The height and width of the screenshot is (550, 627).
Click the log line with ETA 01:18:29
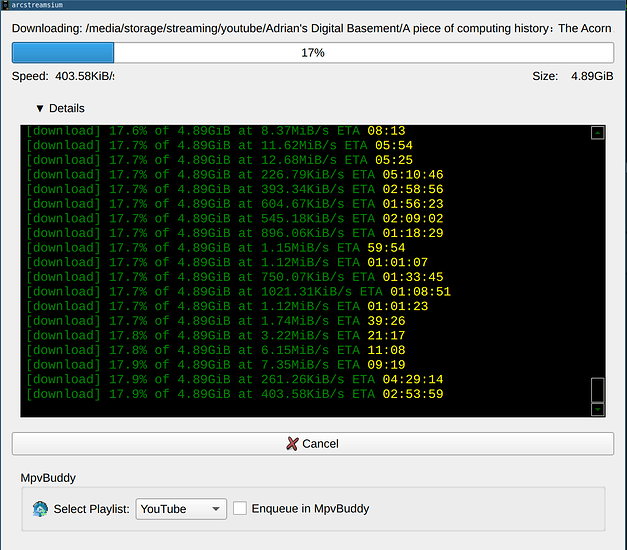point(235,233)
